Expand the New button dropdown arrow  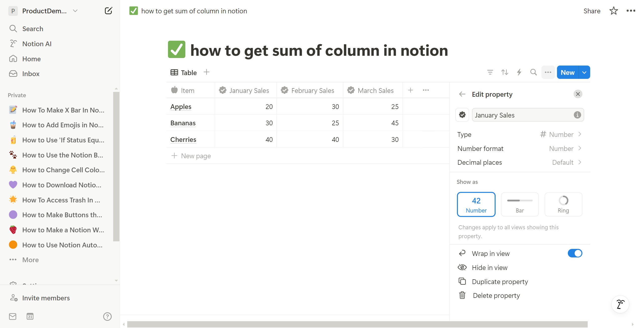pos(584,72)
